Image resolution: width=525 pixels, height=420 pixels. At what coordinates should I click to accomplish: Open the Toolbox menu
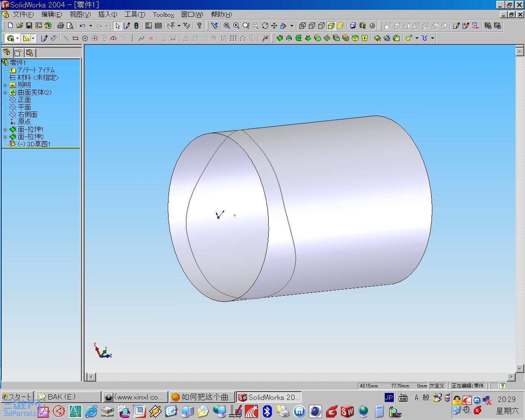[164, 14]
